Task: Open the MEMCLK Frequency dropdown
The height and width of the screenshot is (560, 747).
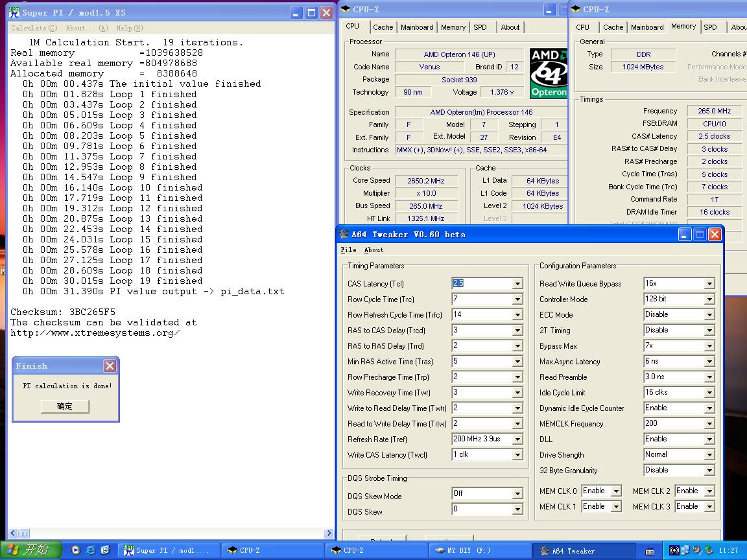Action: (709, 424)
